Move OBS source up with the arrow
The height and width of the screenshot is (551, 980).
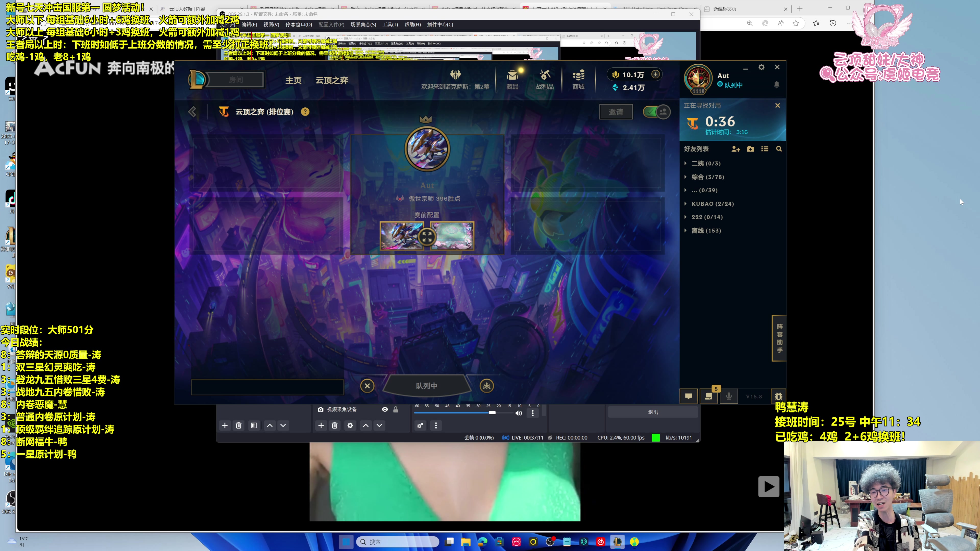366,425
